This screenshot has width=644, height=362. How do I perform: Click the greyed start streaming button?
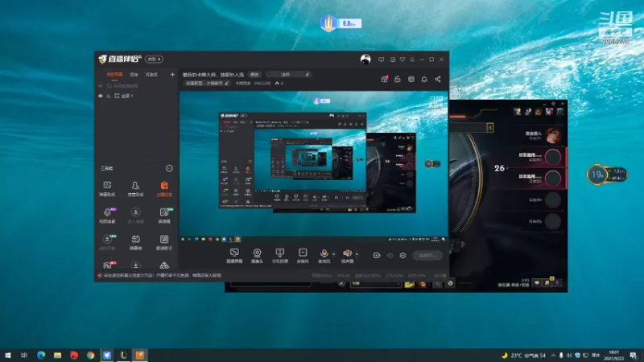pyautogui.click(x=427, y=255)
